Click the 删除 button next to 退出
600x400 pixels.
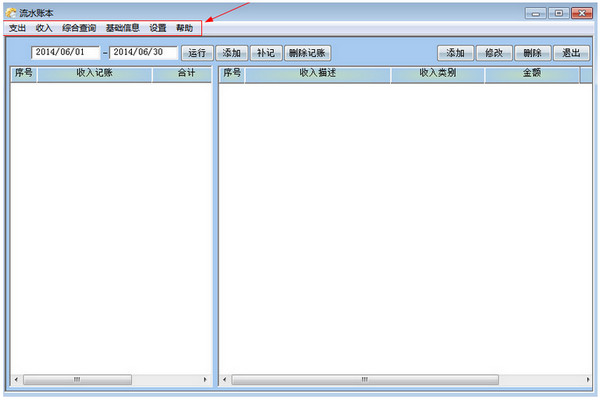532,53
